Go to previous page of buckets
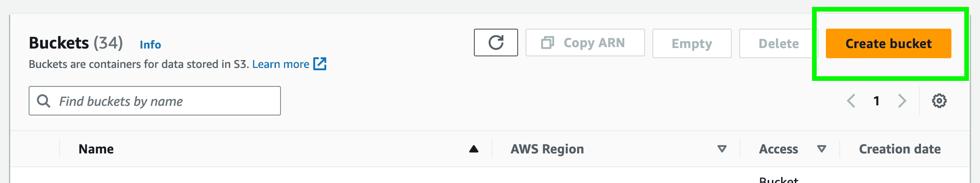 click(x=851, y=101)
